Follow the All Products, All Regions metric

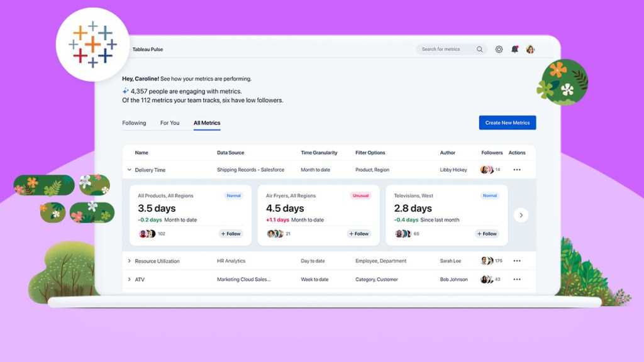tap(230, 233)
